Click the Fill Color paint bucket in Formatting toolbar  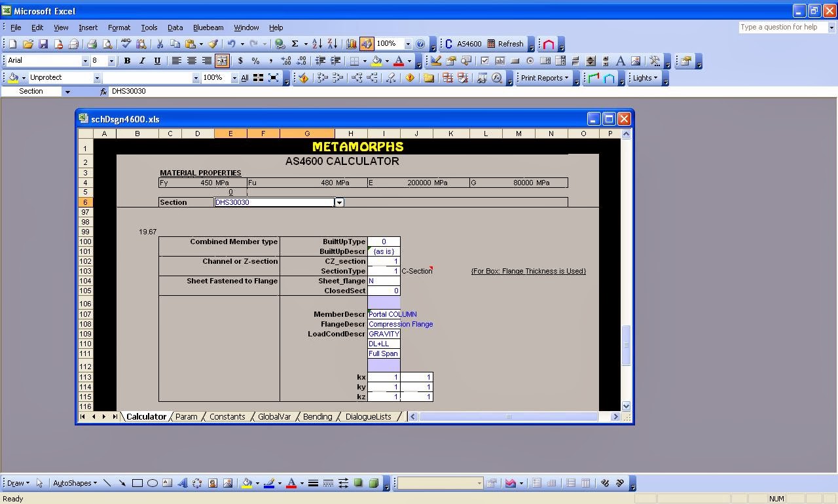coord(376,61)
